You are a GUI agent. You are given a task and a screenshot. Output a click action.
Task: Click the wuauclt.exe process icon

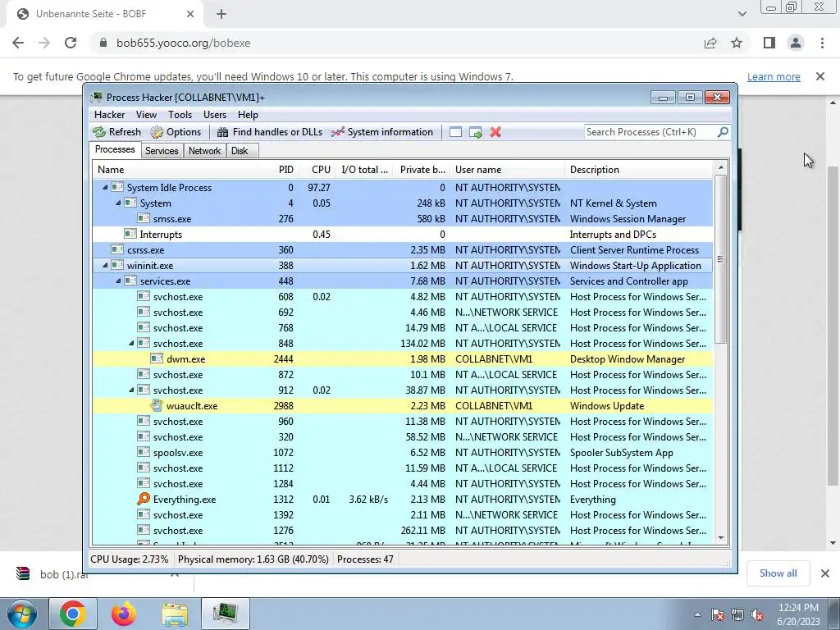(157, 405)
